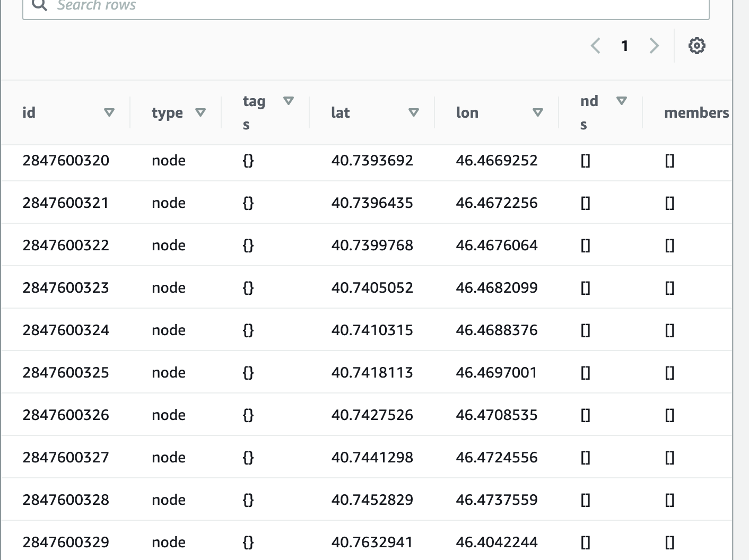Viewport: 749px width, 560px height.
Task: Open table preferences gear icon
Action: [696, 46]
